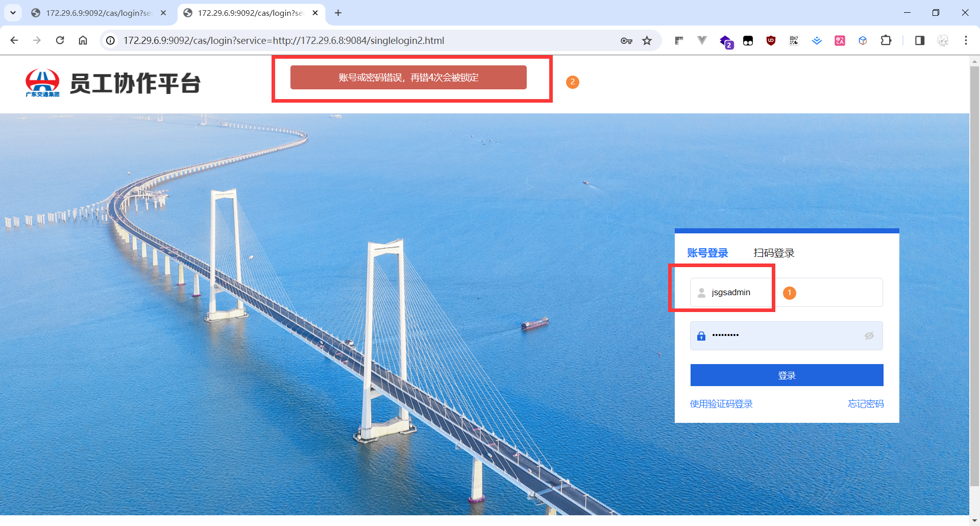980x526 pixels.
Task: Open the Tampermonkey extension
Action: [748, 41]
